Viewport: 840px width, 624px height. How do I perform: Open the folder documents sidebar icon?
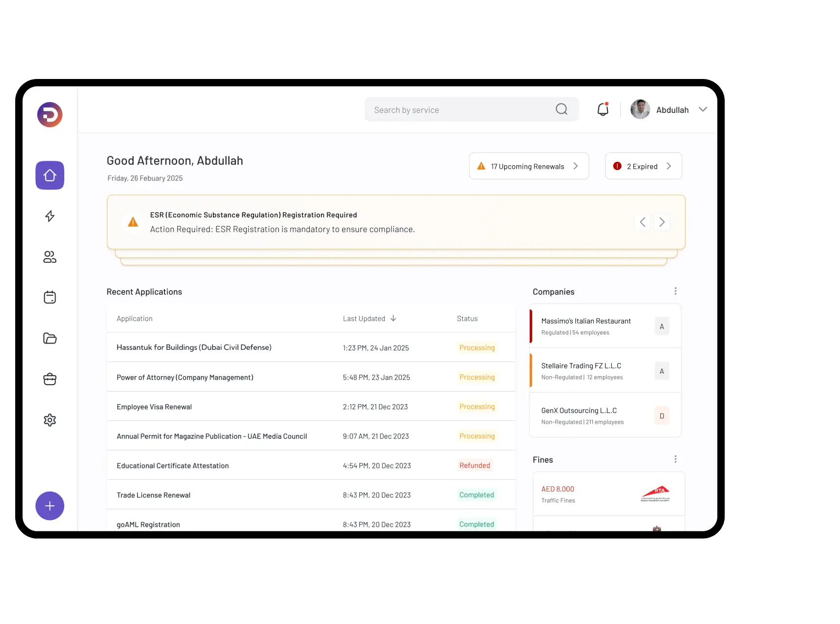click(50, 338)
